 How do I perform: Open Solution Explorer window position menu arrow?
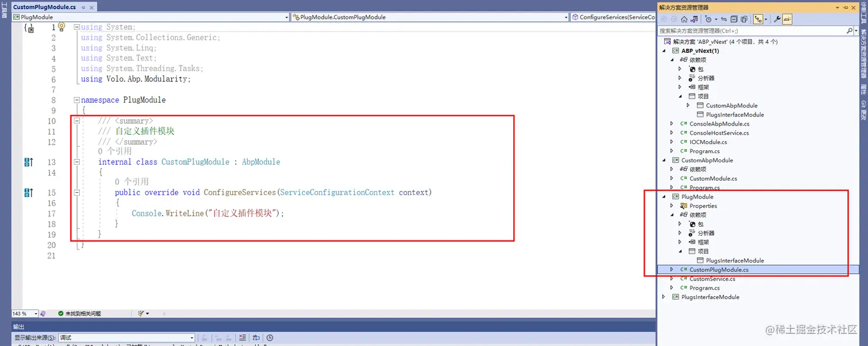click(x=838, y=7)
